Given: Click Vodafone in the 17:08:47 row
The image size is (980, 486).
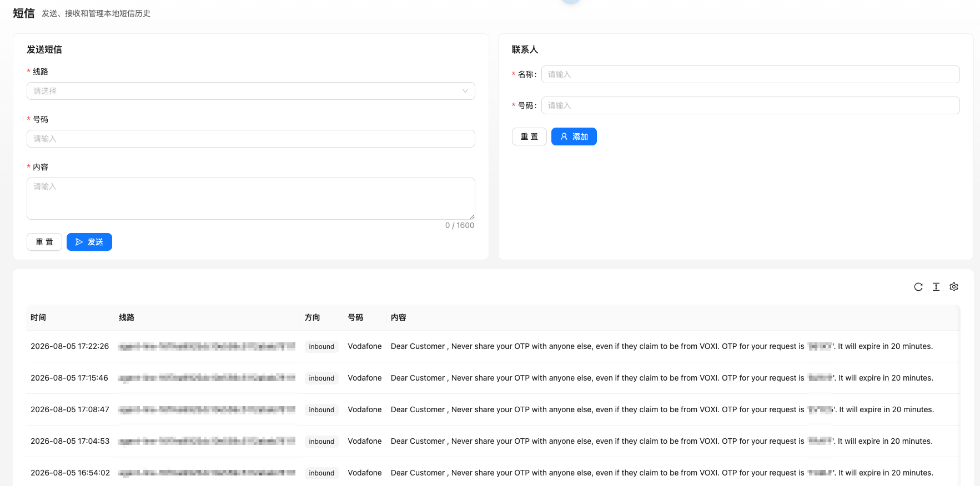Looking at the screenshot, I should coord(365,409).
